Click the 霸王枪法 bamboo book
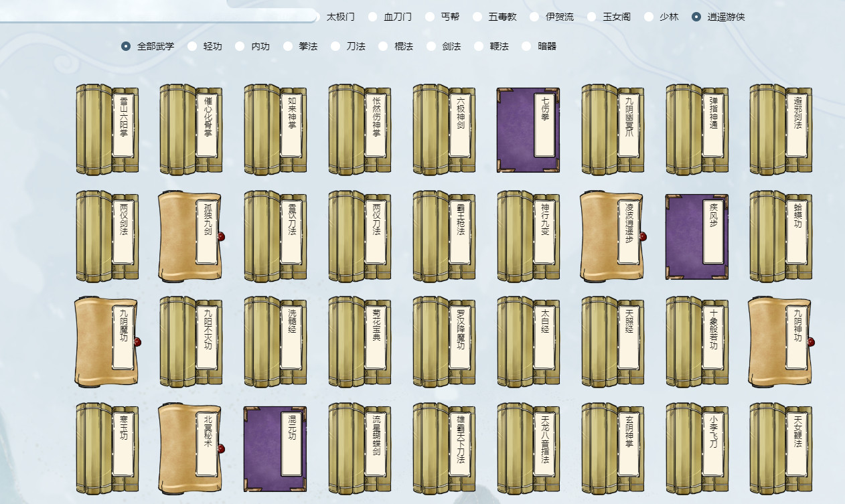845x504 pixels. click(x=444, y=236)
